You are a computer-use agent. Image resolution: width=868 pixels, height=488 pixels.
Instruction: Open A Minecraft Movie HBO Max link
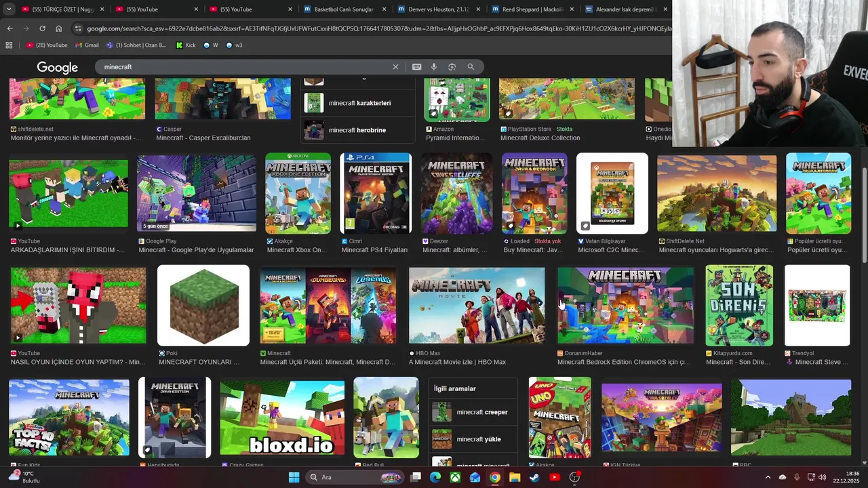(x=457, y=362)
